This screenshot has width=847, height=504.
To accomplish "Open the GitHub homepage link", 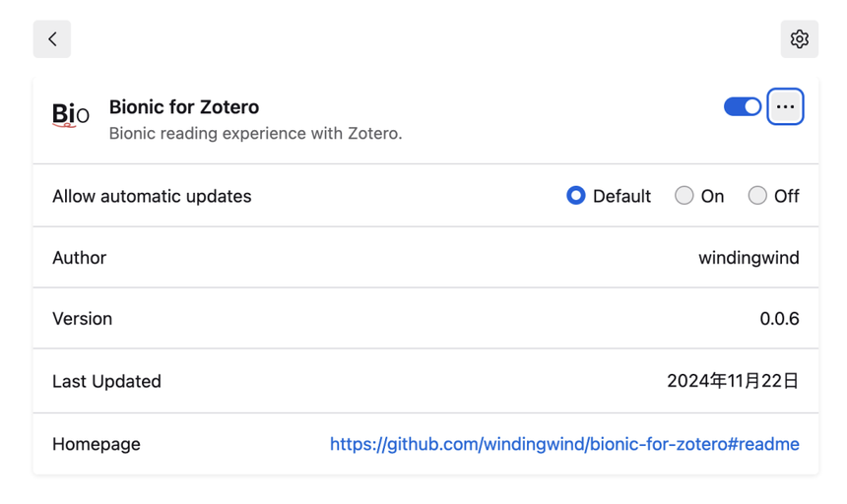I will coord(564,444).
